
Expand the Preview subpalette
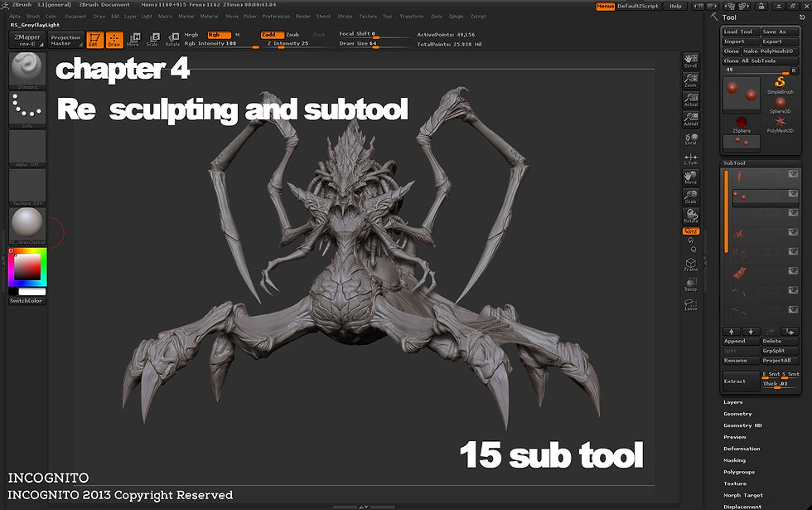coord(735,437)
